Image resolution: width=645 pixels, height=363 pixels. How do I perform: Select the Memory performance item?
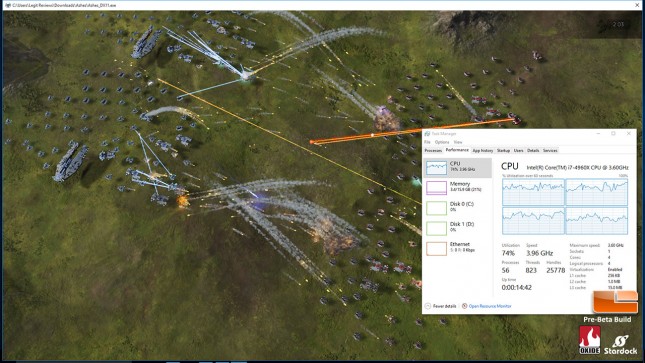click(x=458, y=187)
